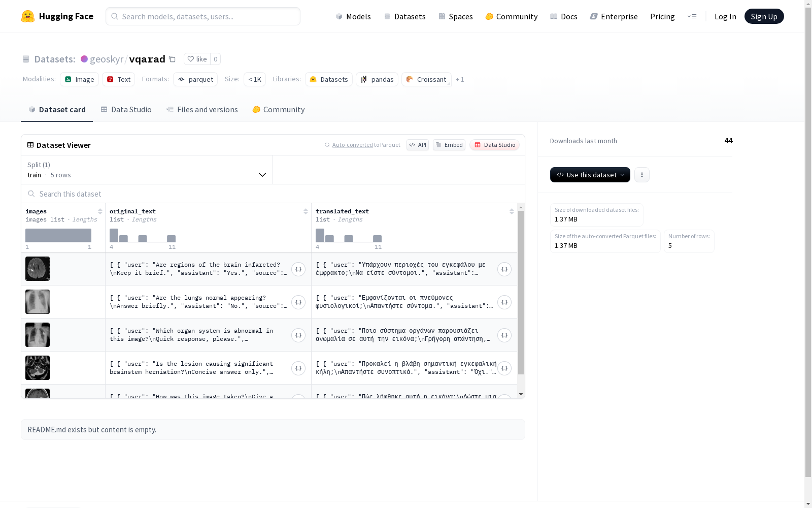812x508 pixels.
Task: Sort by the translated_text column
Action: point(512,211)
